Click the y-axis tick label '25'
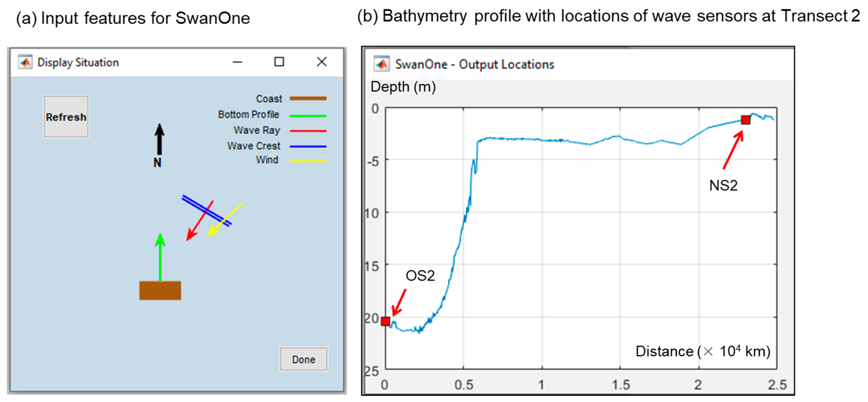868x402 pixels. 372,371
